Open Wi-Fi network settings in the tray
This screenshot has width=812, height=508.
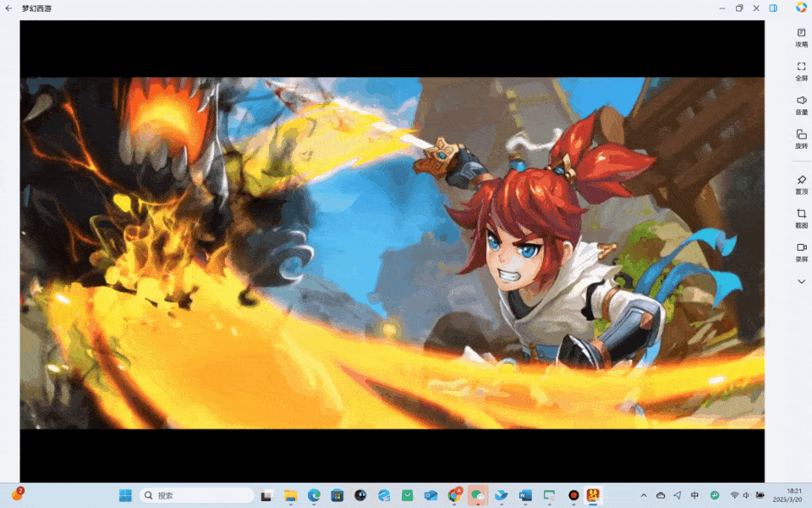[734, 495]
